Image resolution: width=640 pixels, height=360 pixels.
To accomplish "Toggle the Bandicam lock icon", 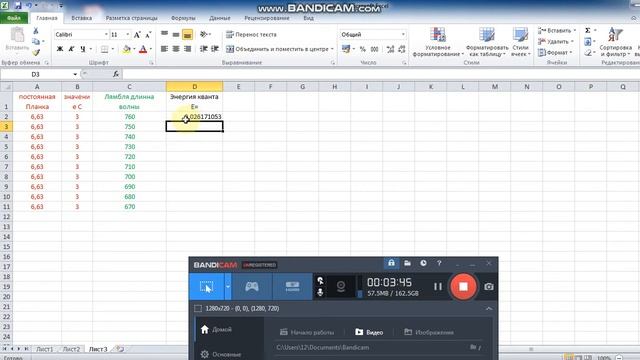I will 391,263.
